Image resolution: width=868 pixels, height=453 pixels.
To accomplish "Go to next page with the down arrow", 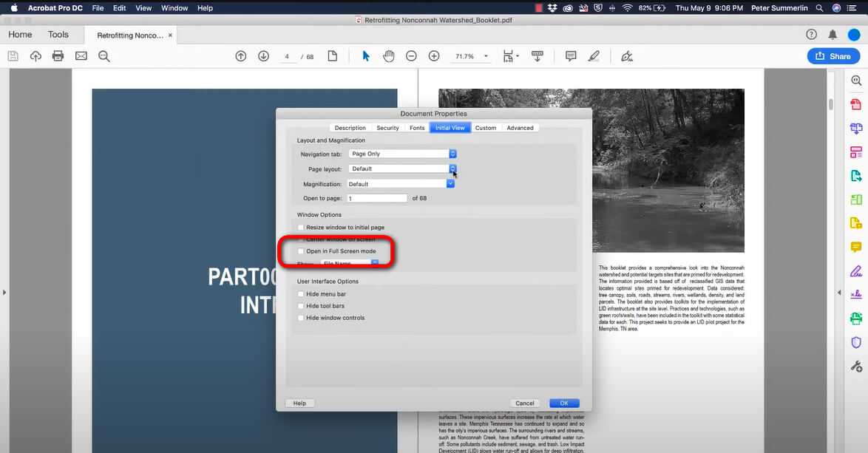I will coord(263,55).
